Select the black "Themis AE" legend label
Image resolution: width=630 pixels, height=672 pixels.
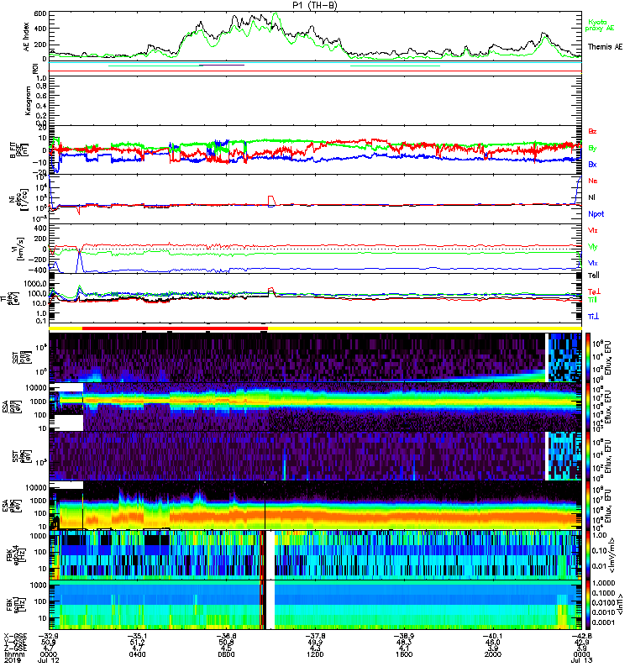coord(605,47)
